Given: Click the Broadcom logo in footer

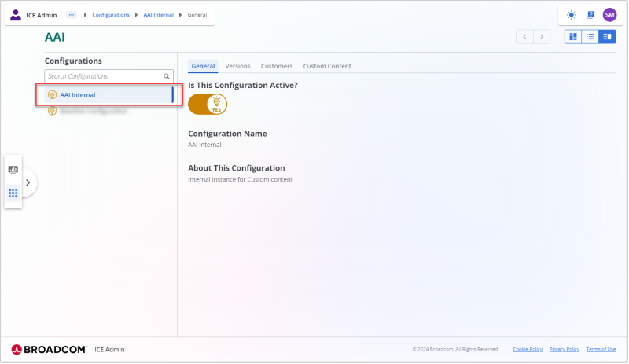Looking at the screenshot, I should point(49,350).
